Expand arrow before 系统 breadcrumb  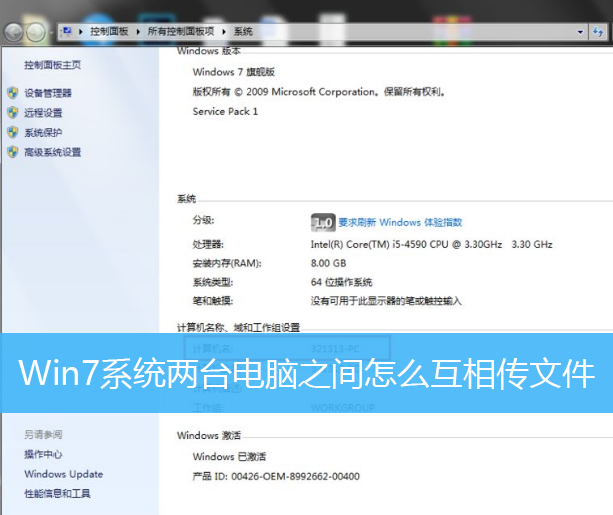pos(224,32)
